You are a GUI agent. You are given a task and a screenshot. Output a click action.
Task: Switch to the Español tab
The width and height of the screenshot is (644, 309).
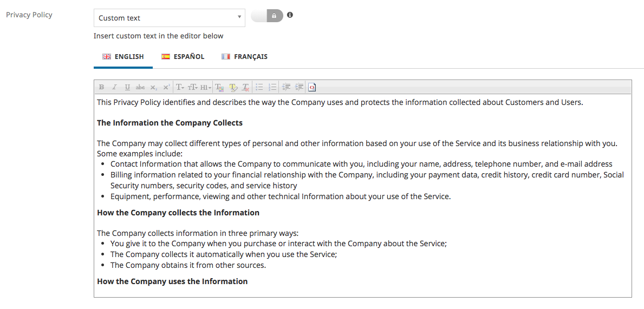(183, 57)
